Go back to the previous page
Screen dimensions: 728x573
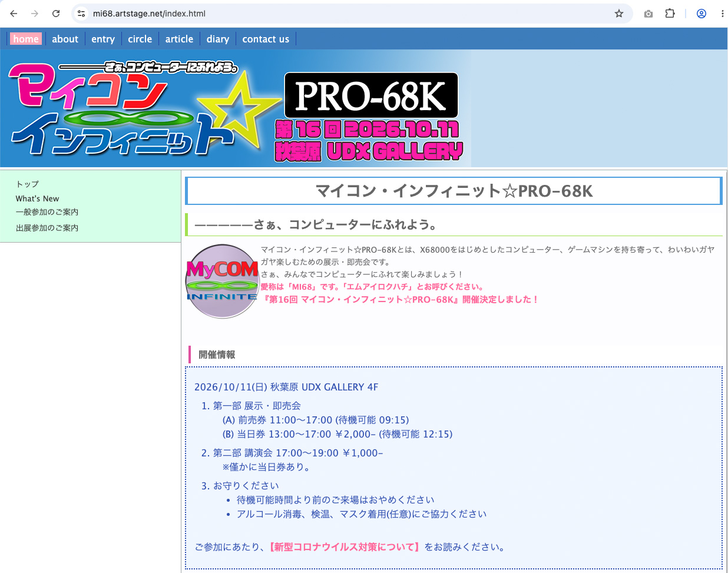click(x=14, y=14)
